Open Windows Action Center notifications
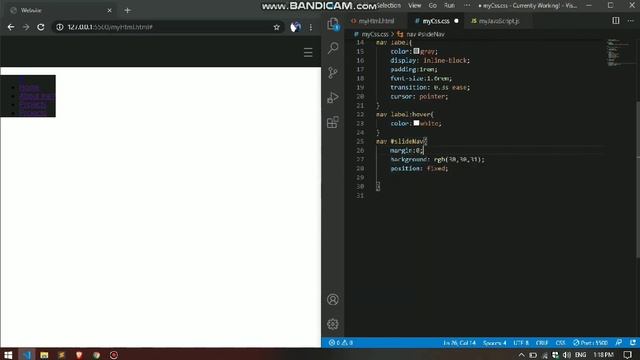The width and height of the screenshot is (640, 360). point(628,355)
